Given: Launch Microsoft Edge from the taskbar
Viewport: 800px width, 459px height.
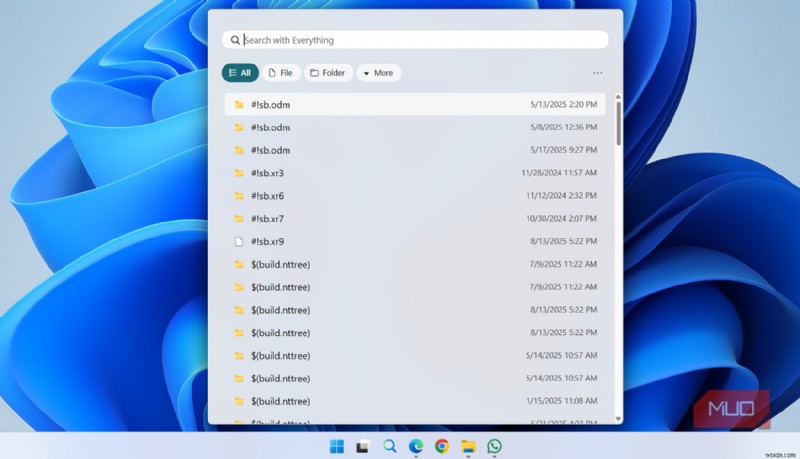Looking at the screenshot, I should pyautogui.click(x=416, y=447).
